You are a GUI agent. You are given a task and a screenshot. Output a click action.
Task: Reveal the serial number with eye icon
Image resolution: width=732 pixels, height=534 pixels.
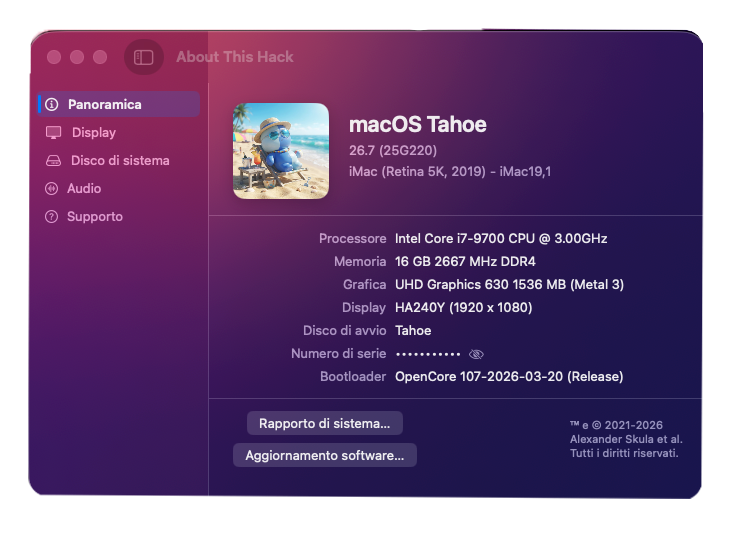coord(476,354)
